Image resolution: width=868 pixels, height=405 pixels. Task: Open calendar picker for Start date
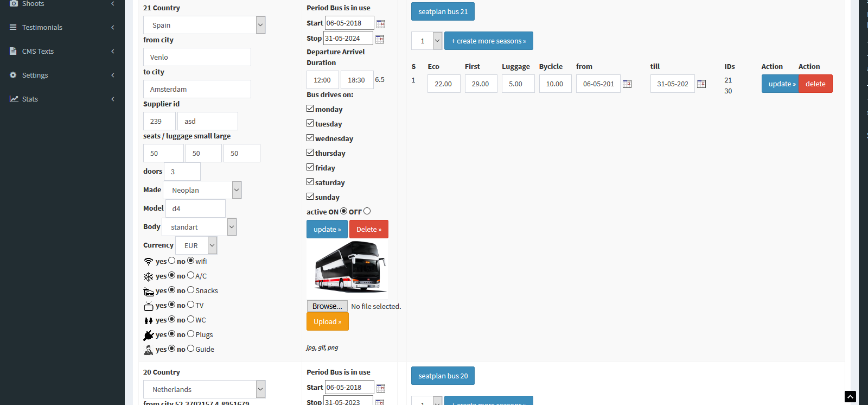point(381,24)
